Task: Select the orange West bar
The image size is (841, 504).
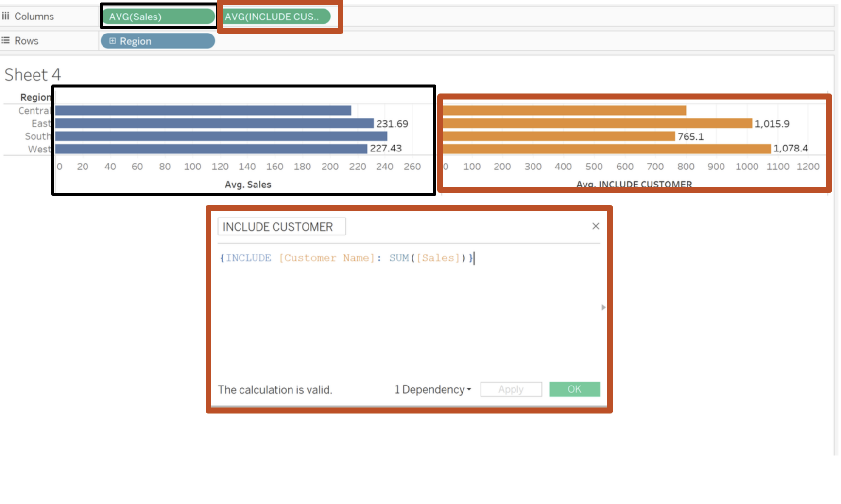Action: coord(607,149)
